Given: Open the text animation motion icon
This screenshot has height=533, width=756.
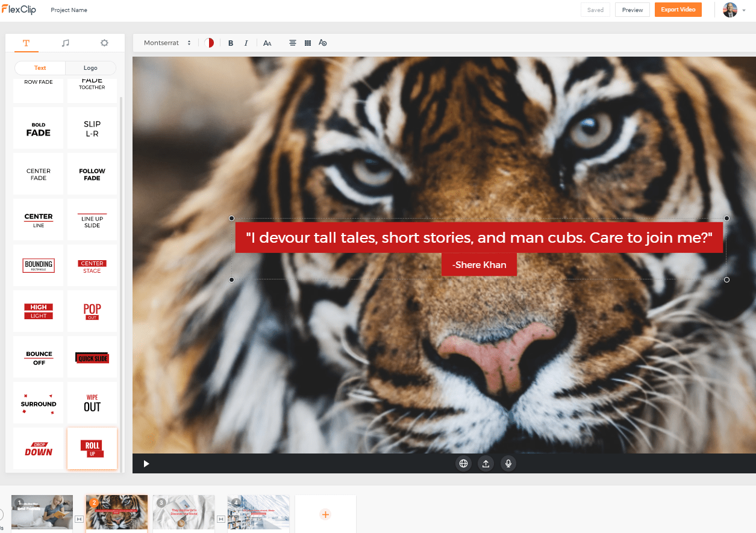Looking at the screenshot, I should [x=323, y=43].
